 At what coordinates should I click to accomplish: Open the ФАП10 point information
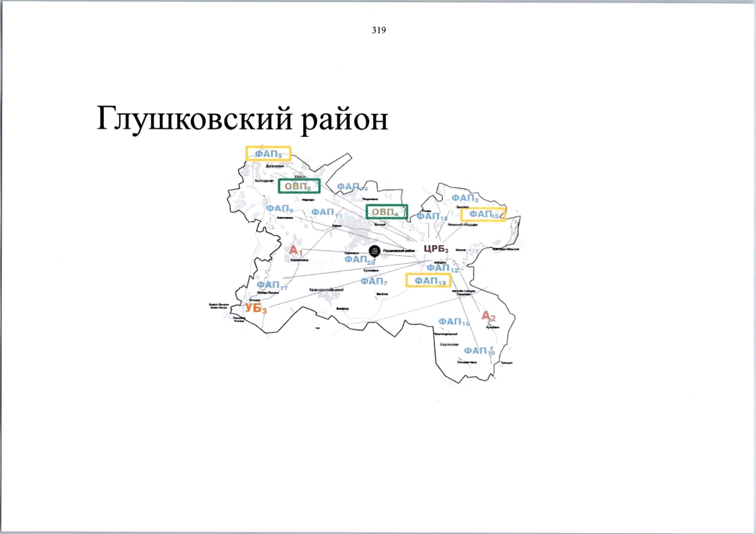(x=479, y=351)
